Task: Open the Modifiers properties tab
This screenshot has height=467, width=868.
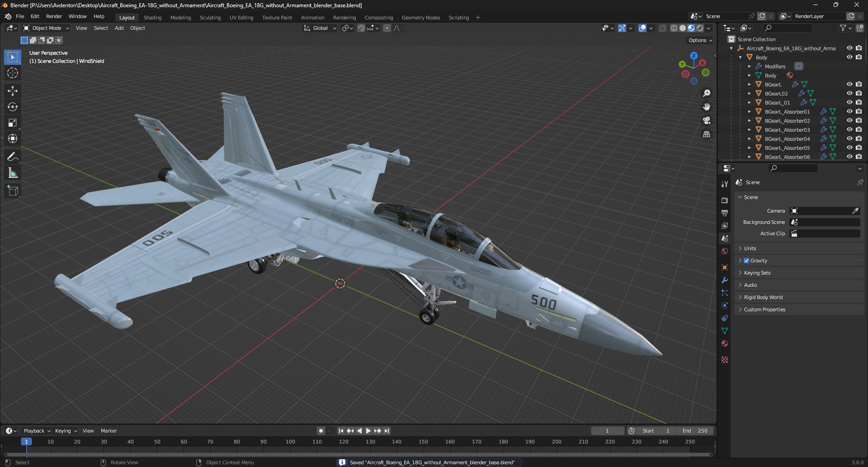Action: [725, 280]
